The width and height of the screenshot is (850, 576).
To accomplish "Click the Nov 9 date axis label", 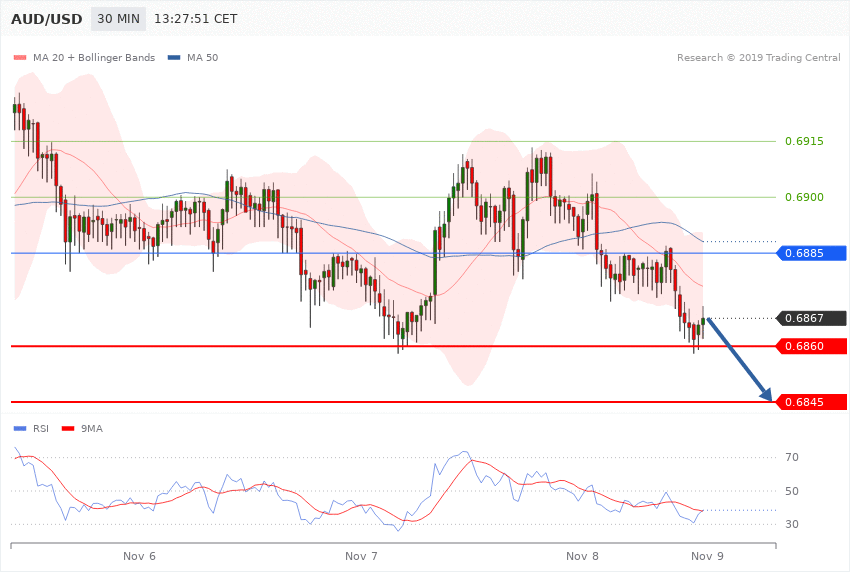I will pos(707,556).
